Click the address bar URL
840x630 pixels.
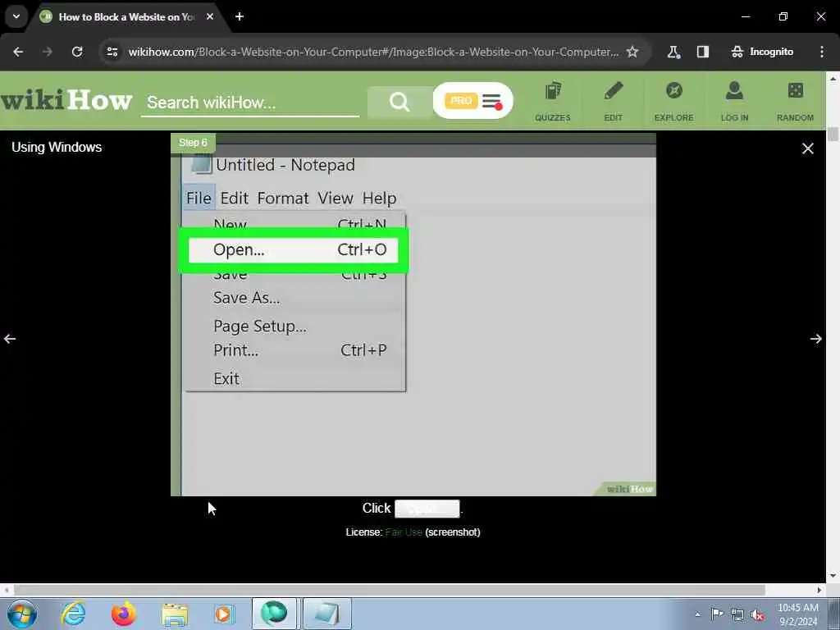click(x=373, y=52)
